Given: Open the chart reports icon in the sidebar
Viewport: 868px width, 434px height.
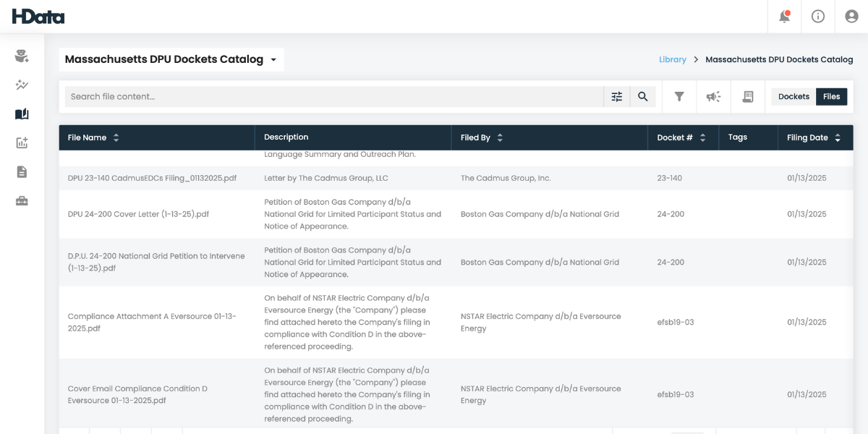Looking at the screenshot, I should (22, 142).
